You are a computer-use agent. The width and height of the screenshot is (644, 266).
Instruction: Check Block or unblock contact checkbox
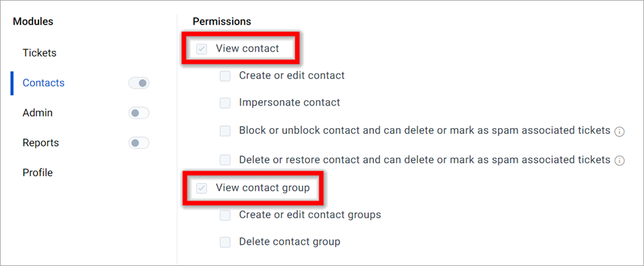(225, 131)
